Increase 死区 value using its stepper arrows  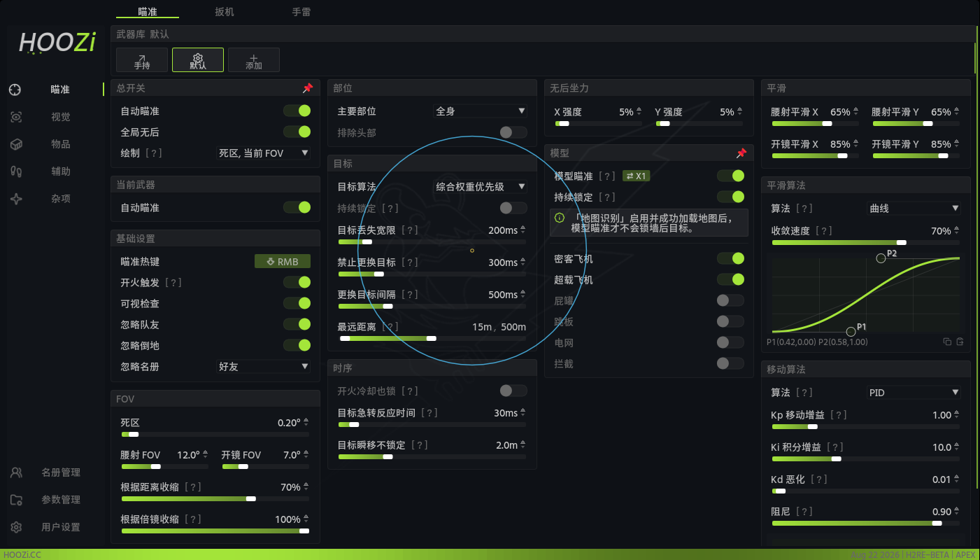[306, 420]
